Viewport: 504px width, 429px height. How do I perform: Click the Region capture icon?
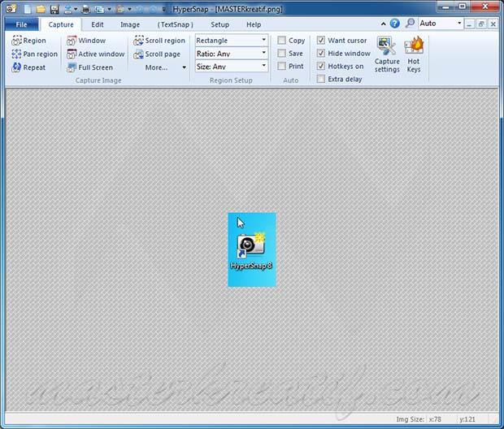tap(17, 41)
